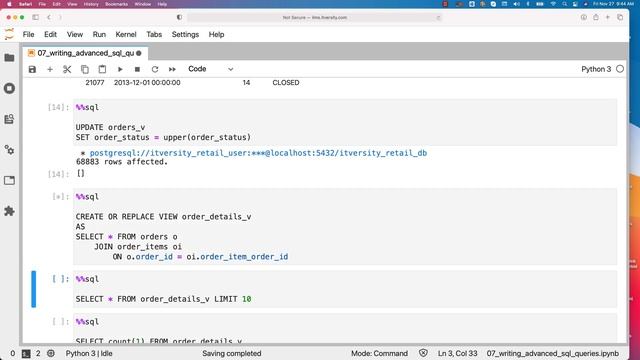Click into the CREATE OR REPLACE VIEW cell

pyautogui.click(x=345, y=227)
